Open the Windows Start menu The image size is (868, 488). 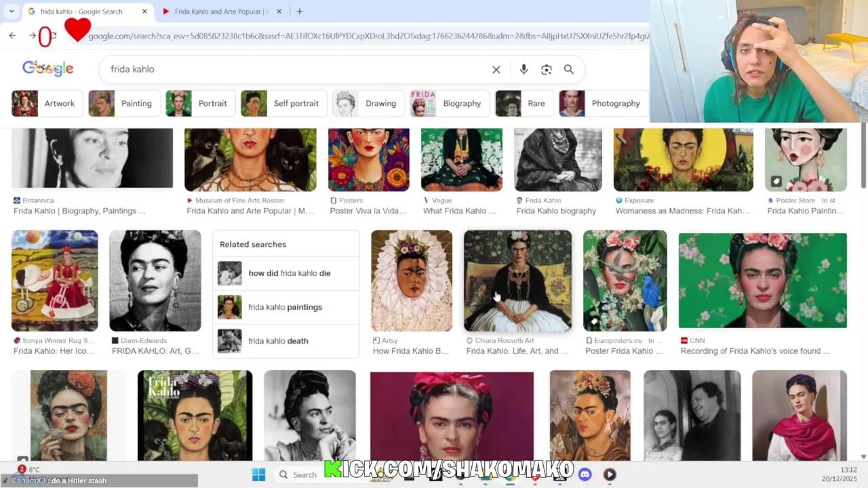tap(259, 474)
